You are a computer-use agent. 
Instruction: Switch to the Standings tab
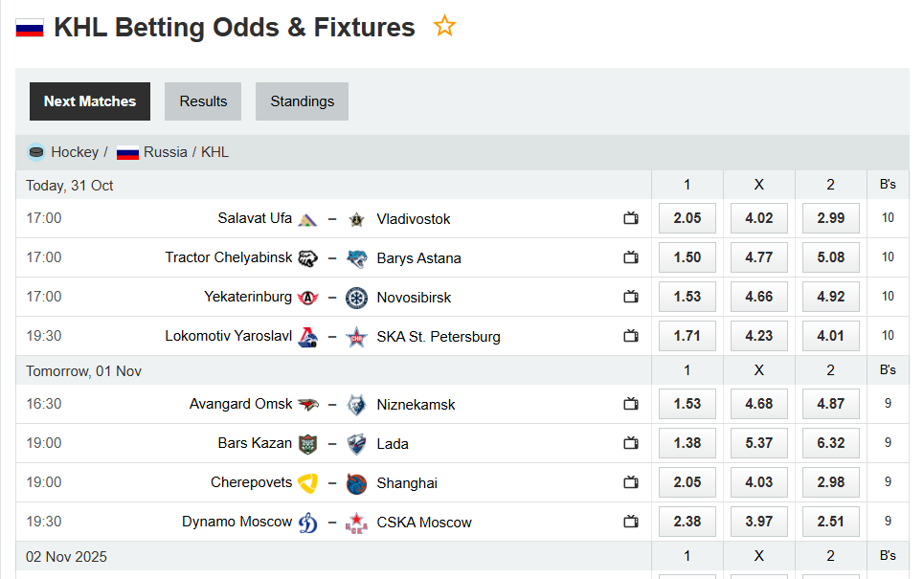coord(302,100)
